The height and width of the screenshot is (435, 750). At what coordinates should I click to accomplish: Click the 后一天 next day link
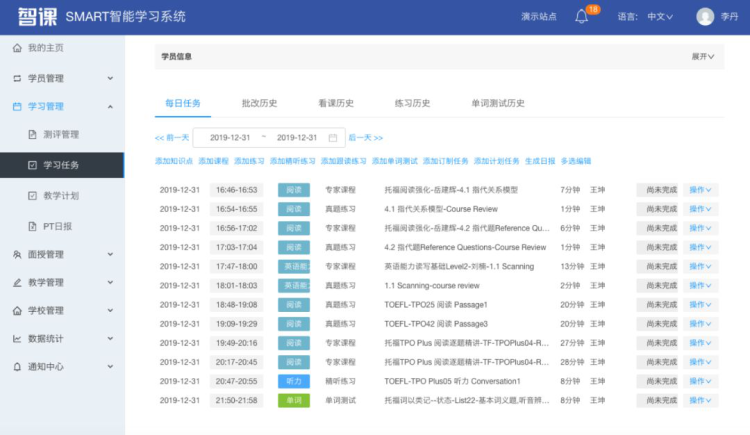pyautogui.click(x=365, y=138)
